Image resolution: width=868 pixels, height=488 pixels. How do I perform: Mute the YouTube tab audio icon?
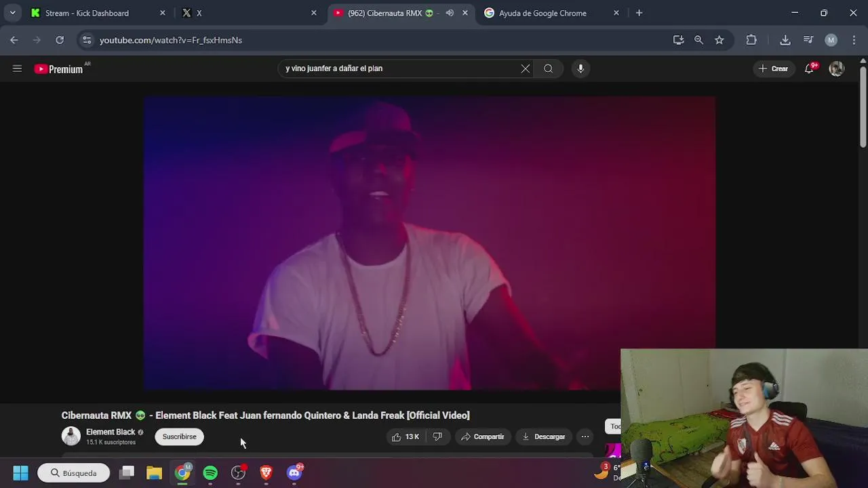[x=450, y=13]
